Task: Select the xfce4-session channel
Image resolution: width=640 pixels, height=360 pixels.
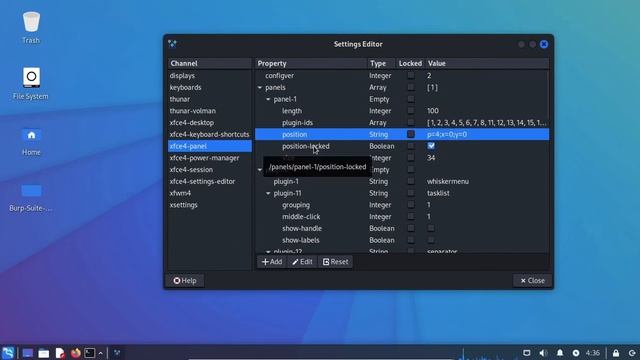Action: [210, 169]
